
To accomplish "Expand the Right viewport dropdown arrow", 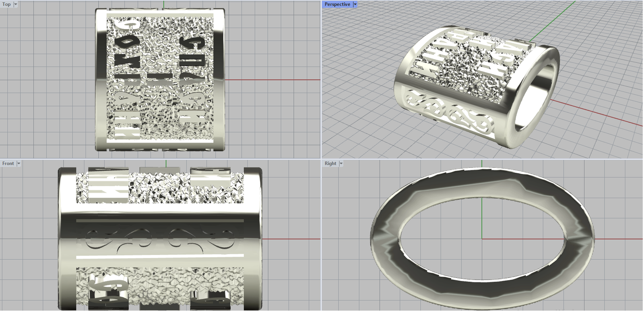I will tap(341, 164).
